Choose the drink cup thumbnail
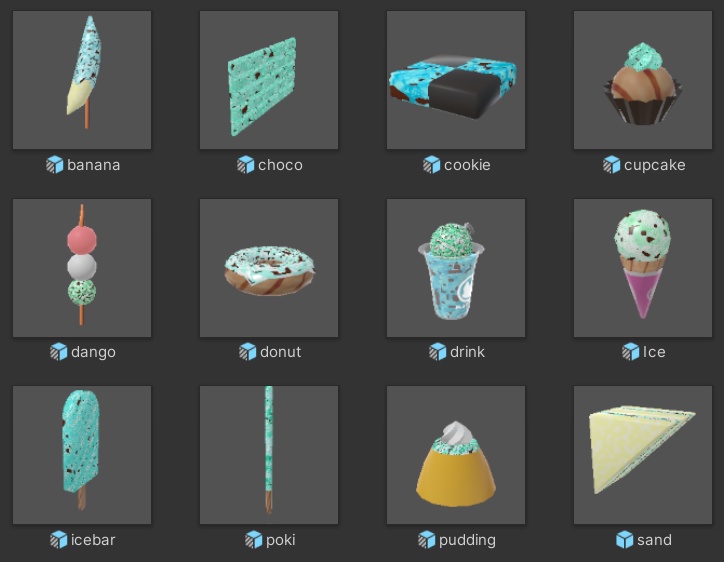The height and width of the screenshot is (562, 724). 456,268
